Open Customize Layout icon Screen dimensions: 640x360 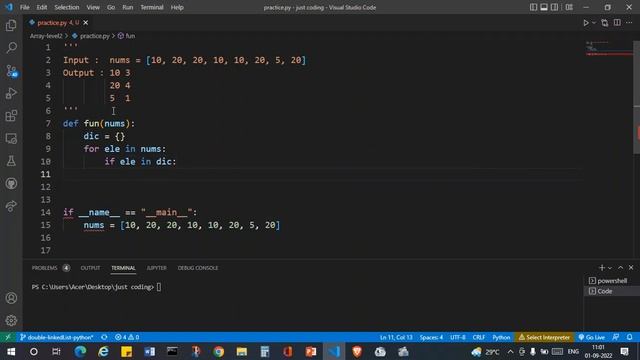569,7
